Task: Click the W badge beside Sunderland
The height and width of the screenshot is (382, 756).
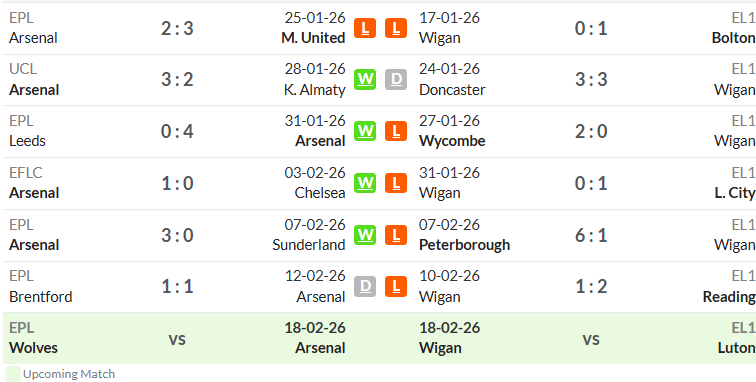Action: [x=365, y=235]
